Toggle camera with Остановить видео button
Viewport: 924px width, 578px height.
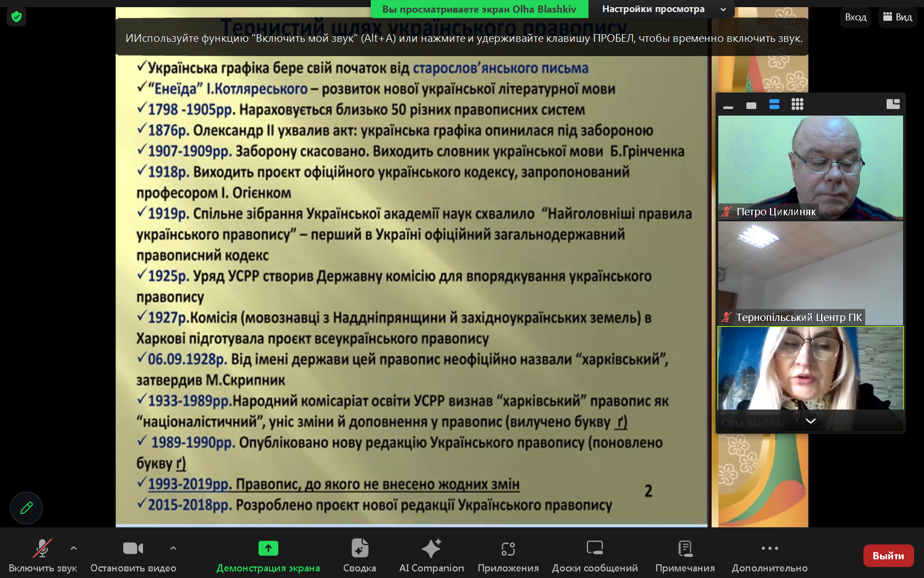pos(133,555)
